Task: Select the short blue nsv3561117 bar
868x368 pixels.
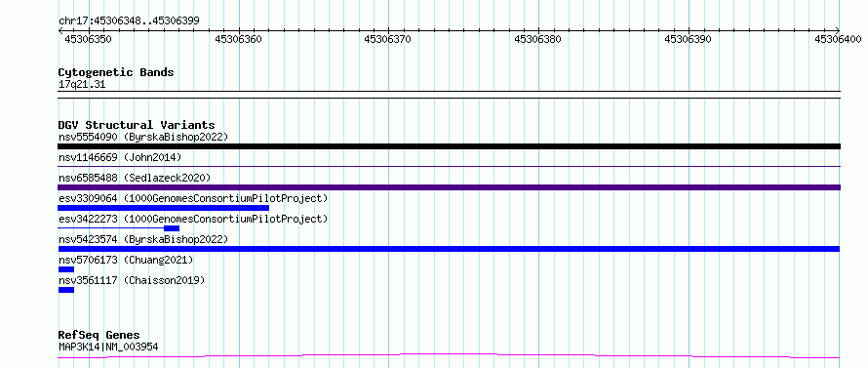Action: tap(66, 290)
